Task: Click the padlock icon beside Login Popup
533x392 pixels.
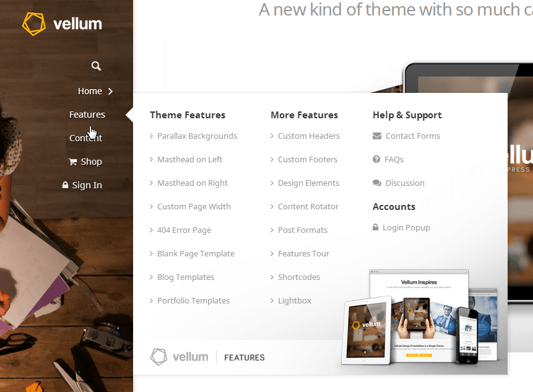Action: click(375, 227)
